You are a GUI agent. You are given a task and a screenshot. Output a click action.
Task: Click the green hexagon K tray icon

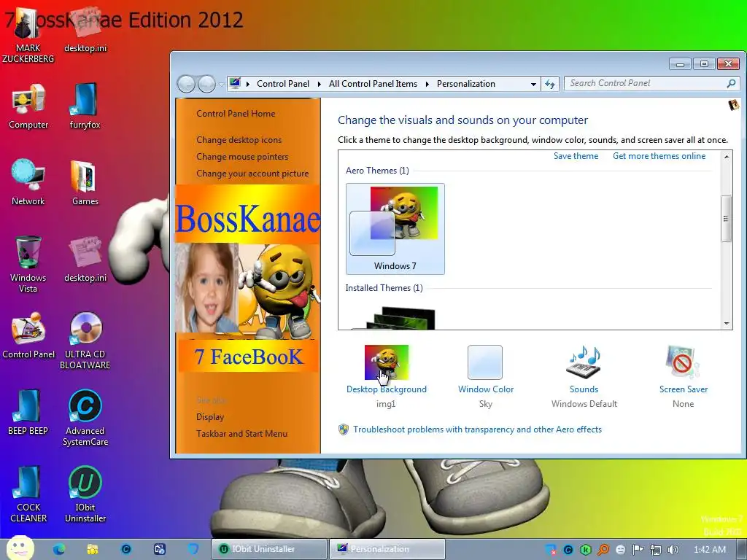[586, 550]
